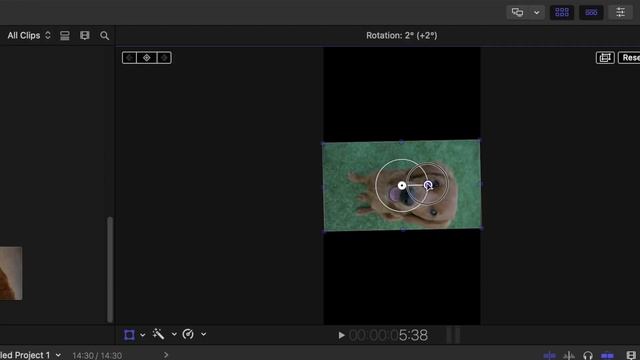Toggle audio skimming waveform icon
This screenshot has width=640, height=360.
click(569, 356)
